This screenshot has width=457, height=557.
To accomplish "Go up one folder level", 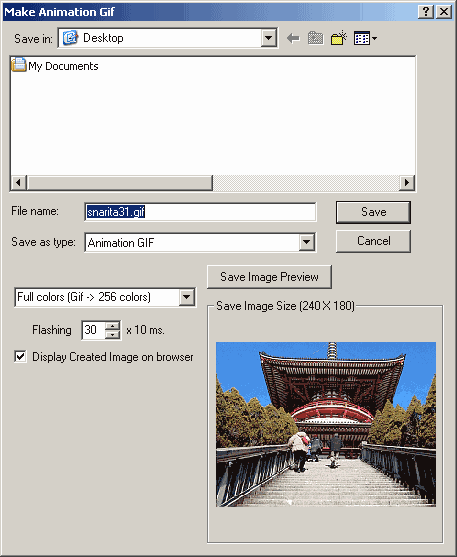I will [x=316, y=38].
